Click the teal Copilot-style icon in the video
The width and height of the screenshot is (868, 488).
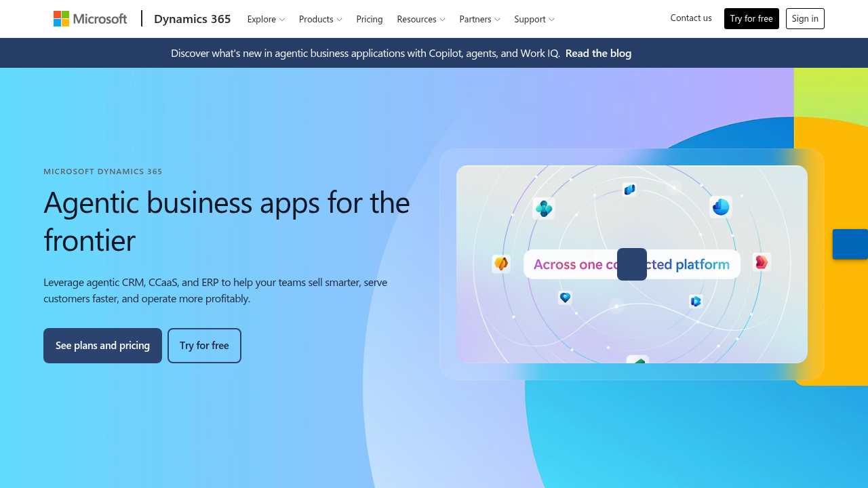coord(544,208)
